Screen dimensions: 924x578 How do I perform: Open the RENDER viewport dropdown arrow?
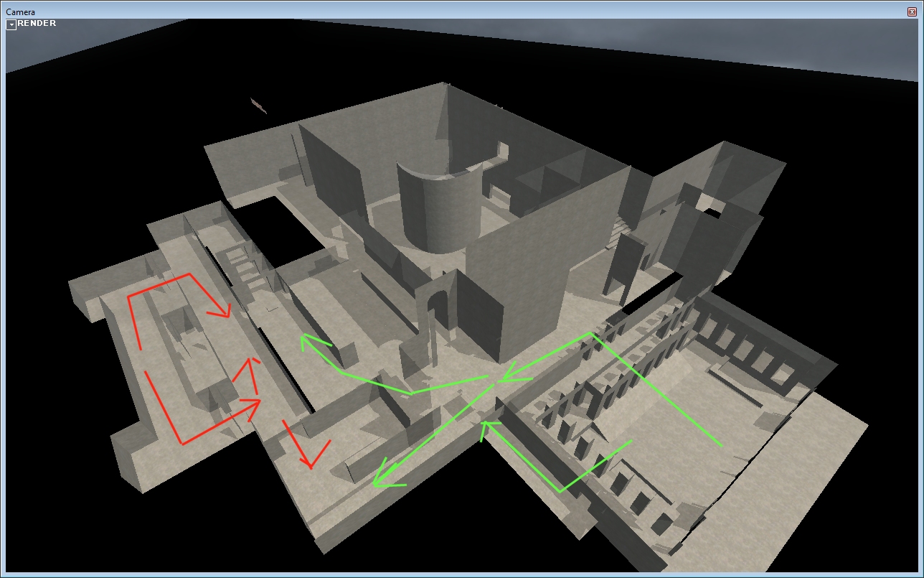[11, 24]
